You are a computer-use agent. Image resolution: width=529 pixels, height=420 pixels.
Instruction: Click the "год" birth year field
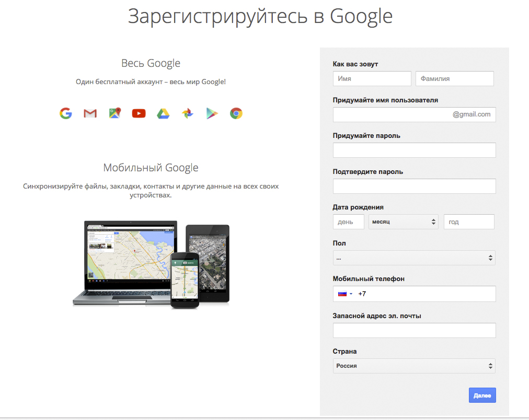[x=468, y=222]
